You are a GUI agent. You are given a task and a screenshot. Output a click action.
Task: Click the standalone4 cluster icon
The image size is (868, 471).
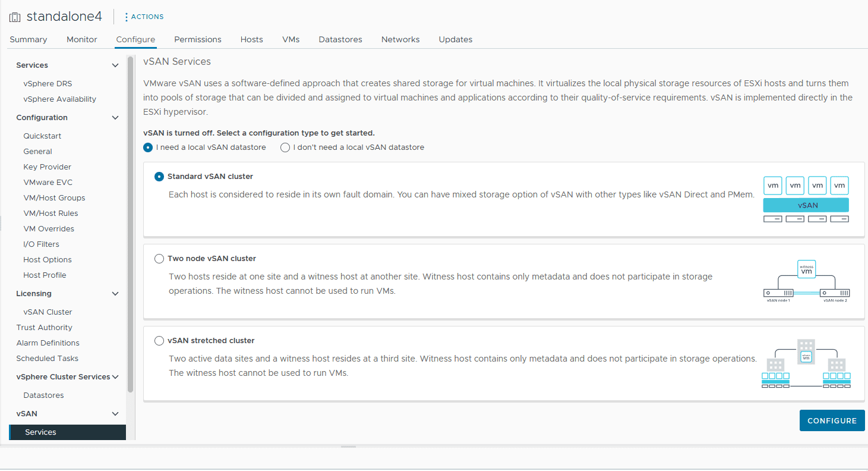[15, 17]
